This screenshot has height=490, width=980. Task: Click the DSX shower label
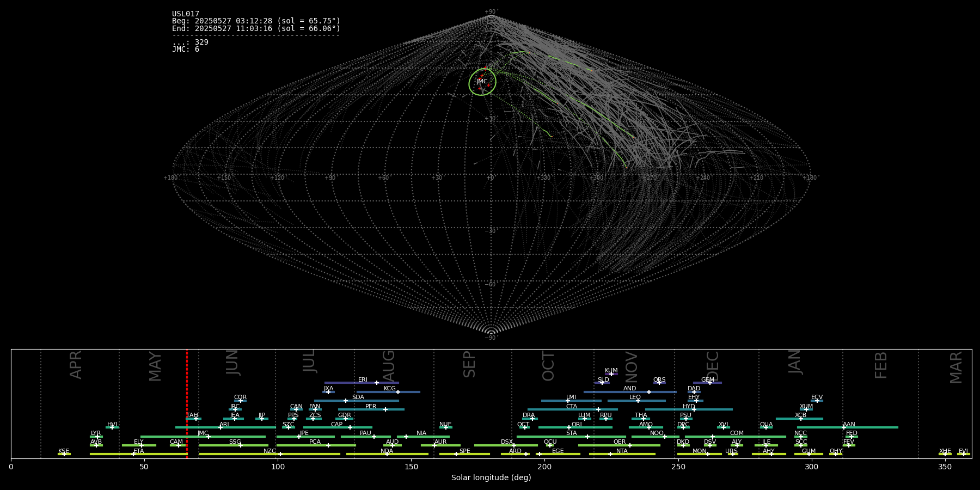(x=507, y=442)
